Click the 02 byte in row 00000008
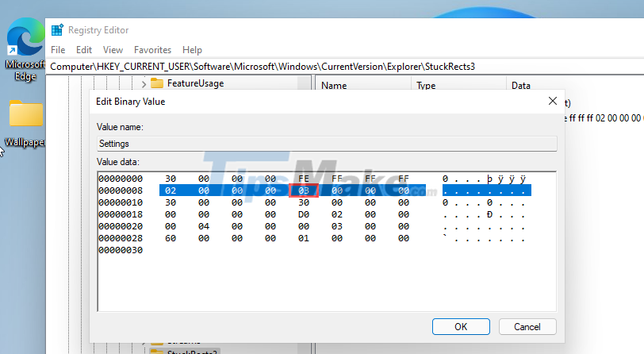This screenshot has height=354, width=644. pyautogui.click(x=171, y=190)
